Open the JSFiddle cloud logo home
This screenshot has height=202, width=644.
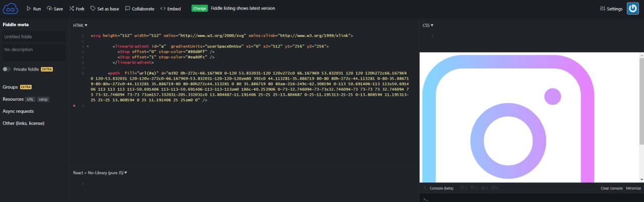tap(11, 9)
